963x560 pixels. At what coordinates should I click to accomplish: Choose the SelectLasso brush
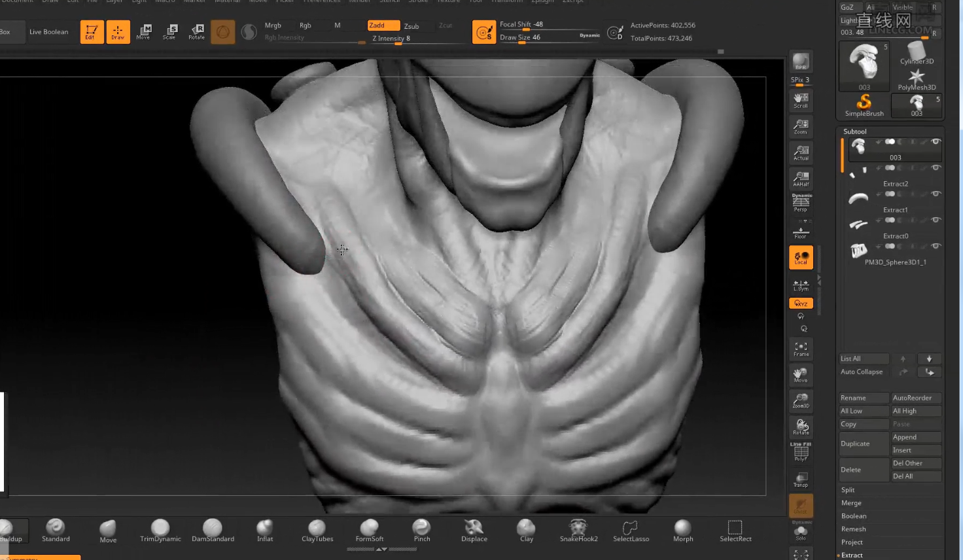pyautogui.click(x=631, y=531)
